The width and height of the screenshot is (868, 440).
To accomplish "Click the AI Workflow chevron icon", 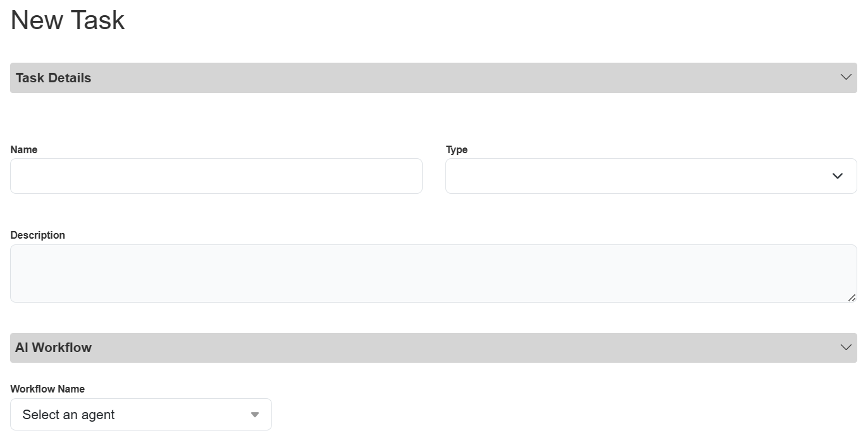I will (x=846, y=348).
